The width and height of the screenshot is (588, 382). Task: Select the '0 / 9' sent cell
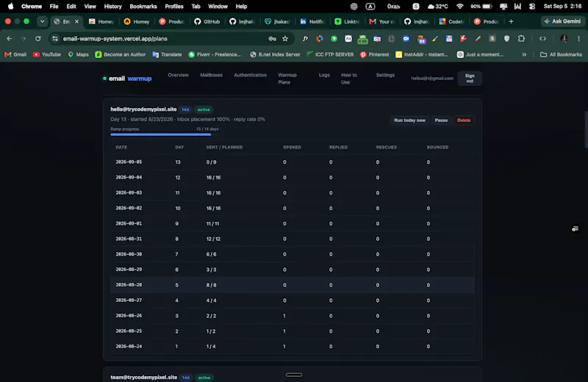[x=211, y=162]
